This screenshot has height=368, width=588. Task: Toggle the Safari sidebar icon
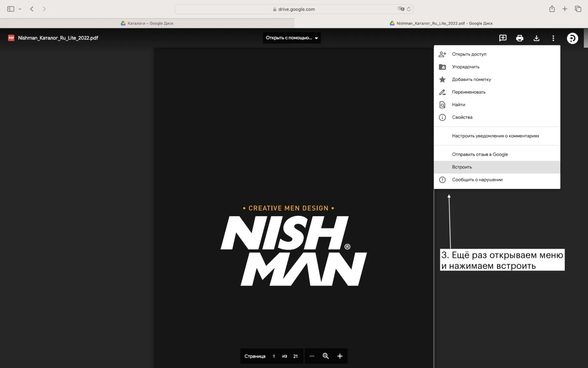tap(11, 9)
